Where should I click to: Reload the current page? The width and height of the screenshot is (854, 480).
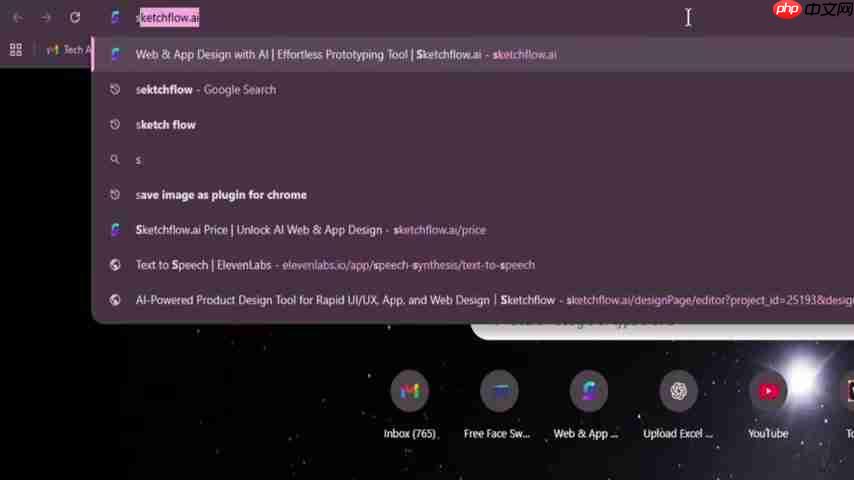coord(75,17)
